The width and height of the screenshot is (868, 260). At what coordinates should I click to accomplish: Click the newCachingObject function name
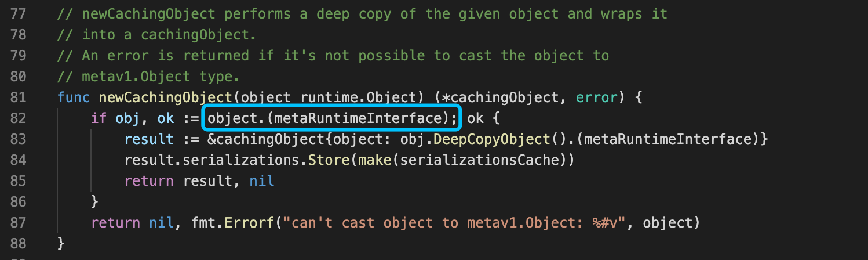pos(166,98)
